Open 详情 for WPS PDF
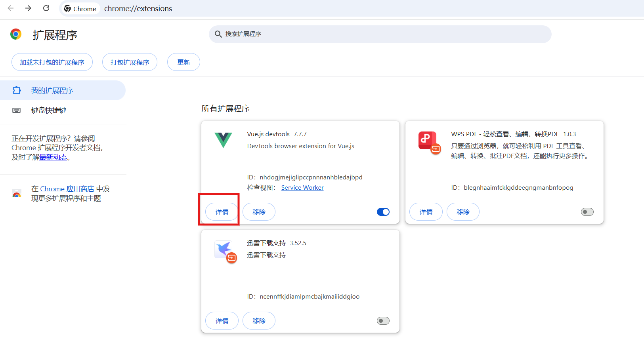Screen dimensions: 644x360 coord(426,212)
